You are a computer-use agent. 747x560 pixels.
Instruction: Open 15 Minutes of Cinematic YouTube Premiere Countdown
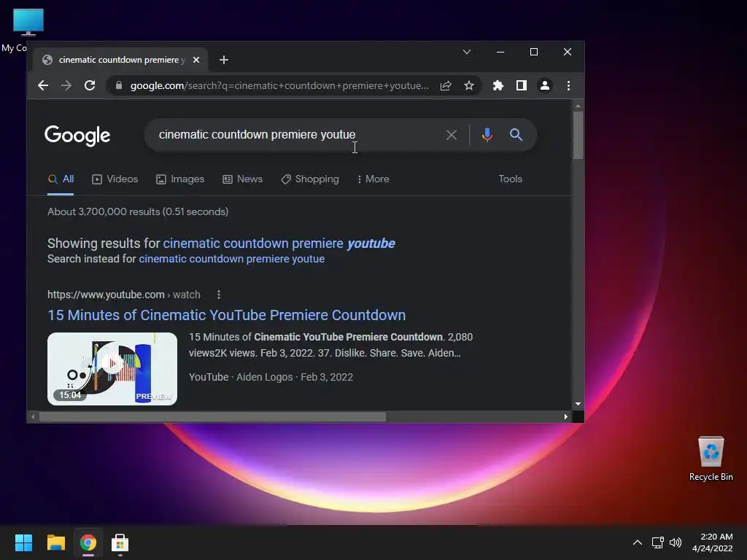pos(226,315)
